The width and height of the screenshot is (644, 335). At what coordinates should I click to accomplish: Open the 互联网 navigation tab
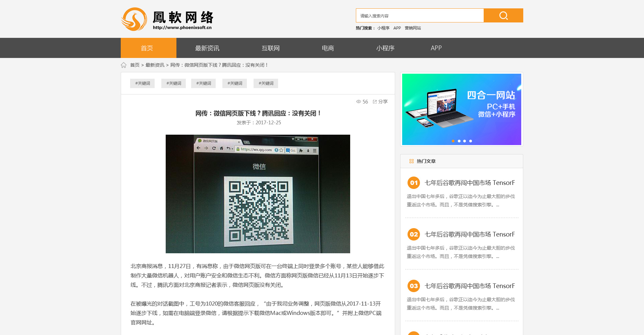[270, 48]
